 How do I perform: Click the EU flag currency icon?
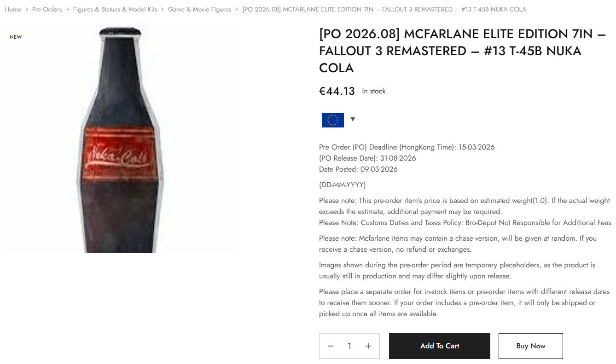[332, 120]
